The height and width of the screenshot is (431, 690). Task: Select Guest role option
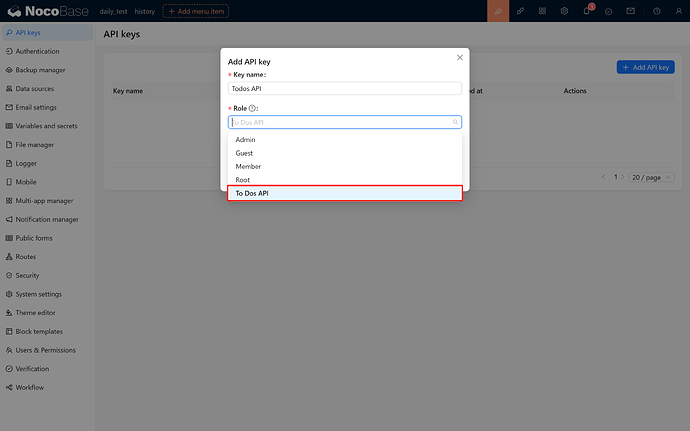click(345, 153)
